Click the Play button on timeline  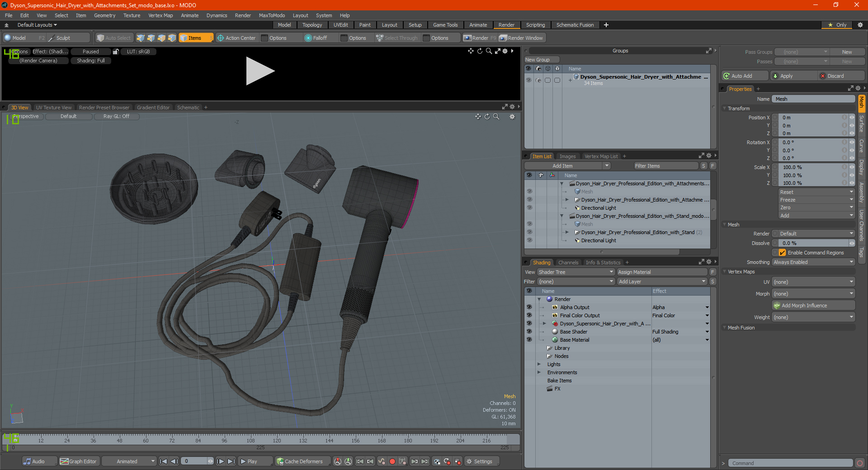(255, 461)
